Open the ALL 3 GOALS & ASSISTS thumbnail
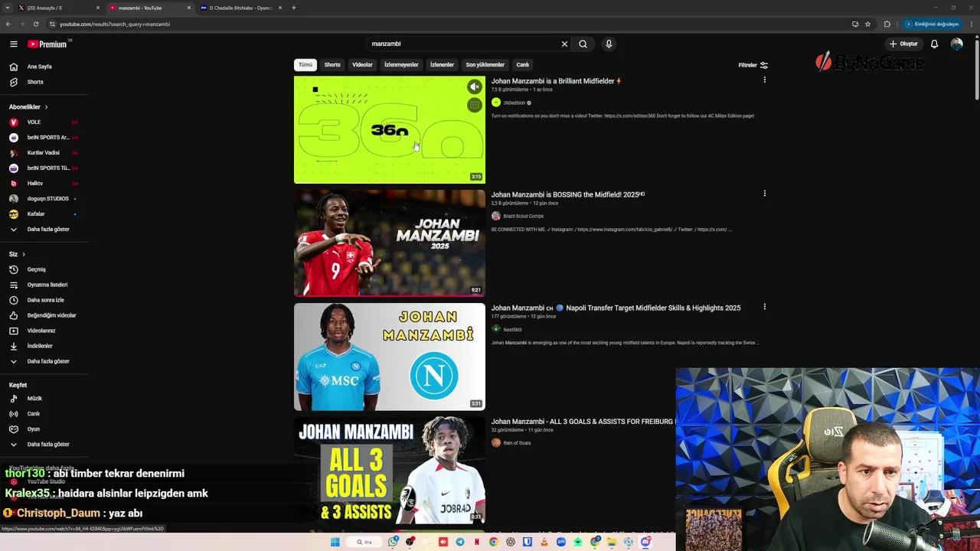This screenshot has height=551, width=980. tap(390, 470)
